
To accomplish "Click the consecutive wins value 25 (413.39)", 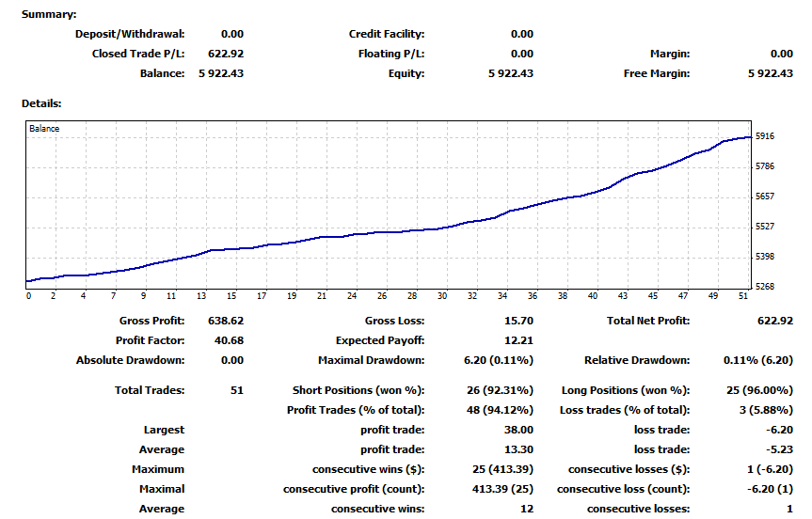I will point(502,469).
